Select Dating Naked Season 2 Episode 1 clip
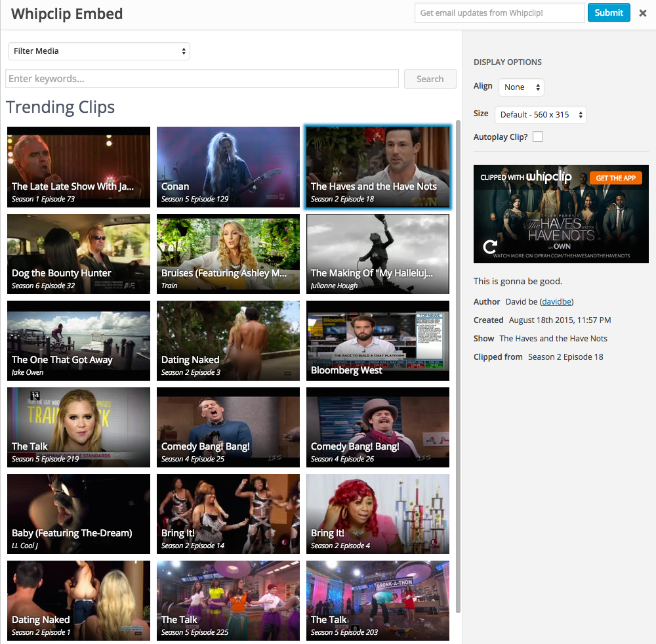Screen dimensions: 656x644 pos(79,601)
